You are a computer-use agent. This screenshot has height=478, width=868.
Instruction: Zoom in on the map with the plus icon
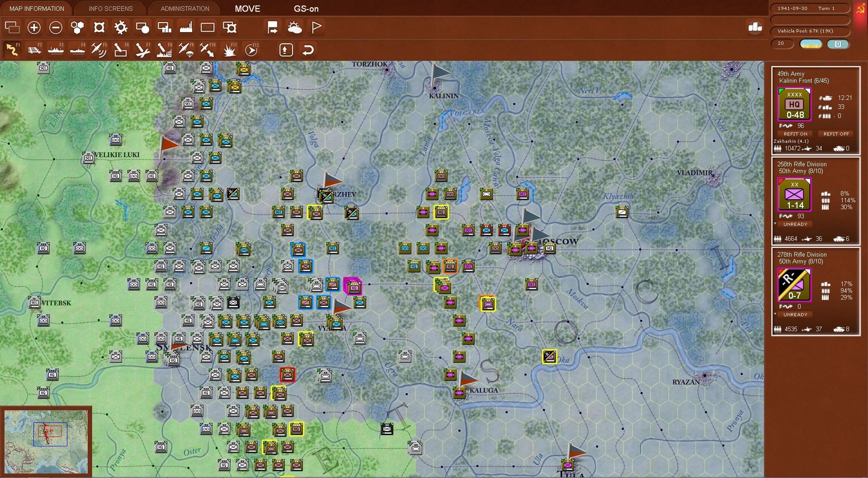34,27
